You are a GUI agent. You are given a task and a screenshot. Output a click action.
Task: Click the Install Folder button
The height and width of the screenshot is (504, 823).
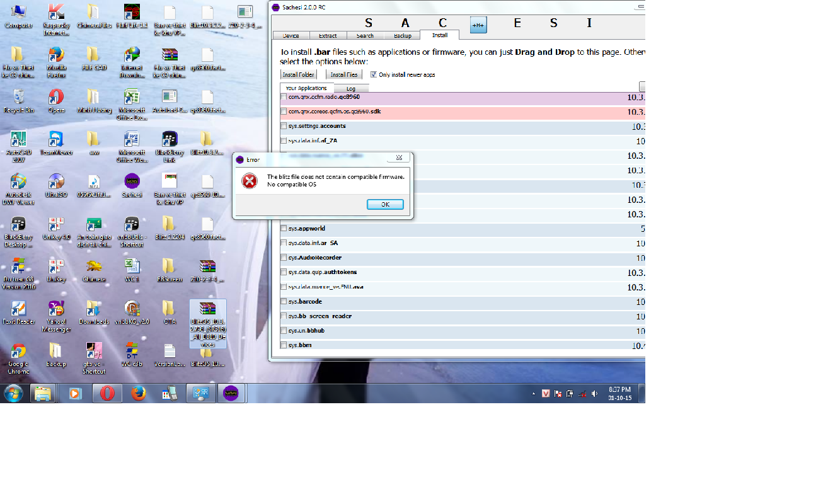click(299, 74)
